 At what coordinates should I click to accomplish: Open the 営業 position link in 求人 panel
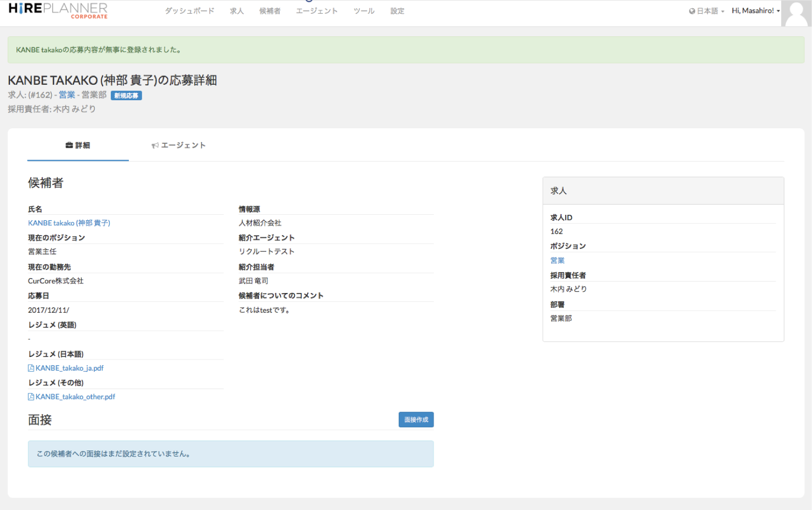(557, 261)
